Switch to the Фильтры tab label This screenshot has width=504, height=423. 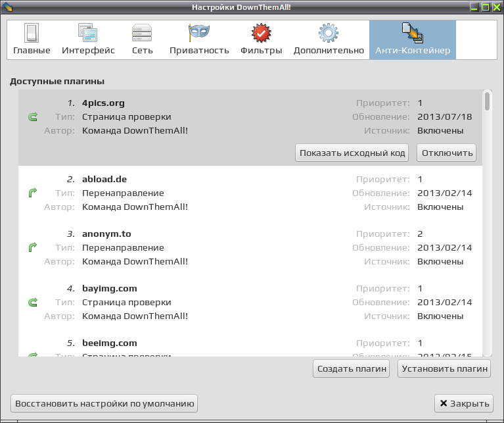pyautogui.click(x=261, y=51)
